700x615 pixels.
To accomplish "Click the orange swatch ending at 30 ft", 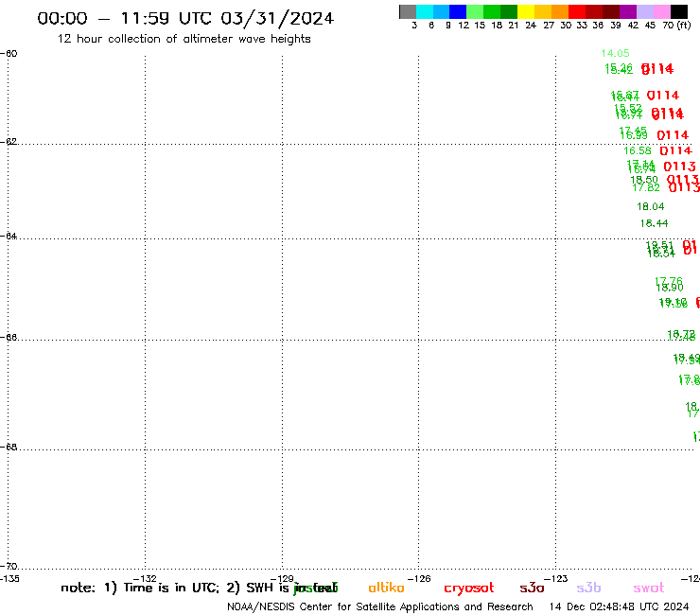I will [560, 11].
